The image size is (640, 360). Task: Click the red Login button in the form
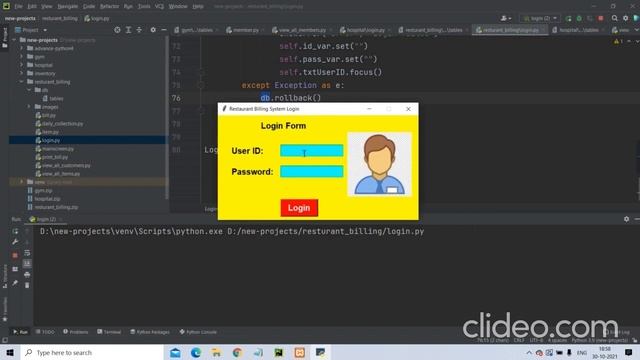(299, 208)
